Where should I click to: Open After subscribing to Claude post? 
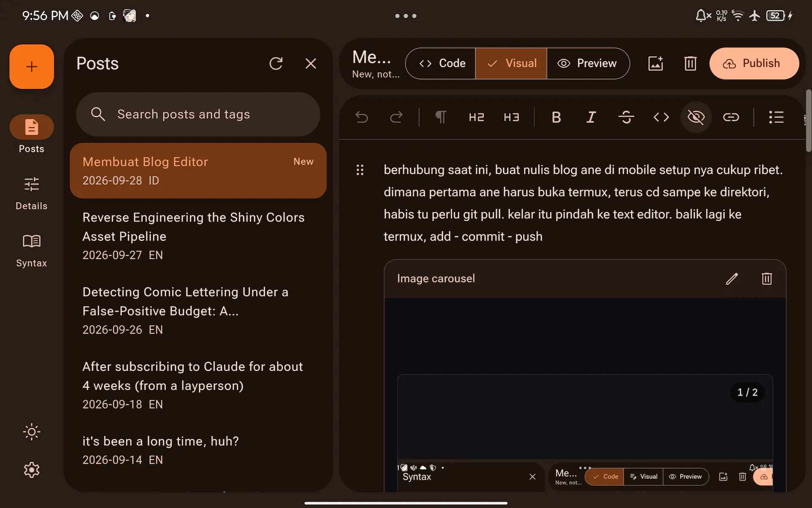(x=198, y=385)
